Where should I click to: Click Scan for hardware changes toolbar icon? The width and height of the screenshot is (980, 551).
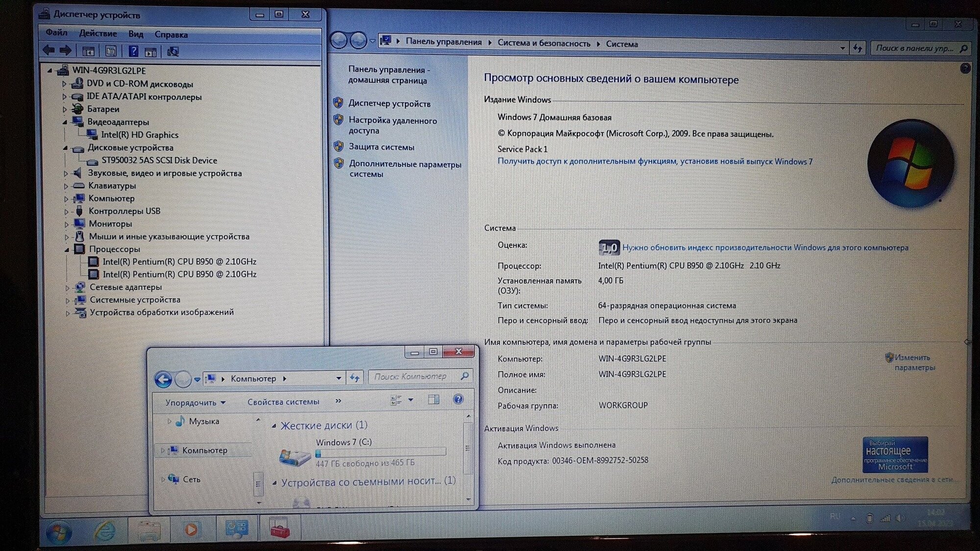tap(172, 51)
